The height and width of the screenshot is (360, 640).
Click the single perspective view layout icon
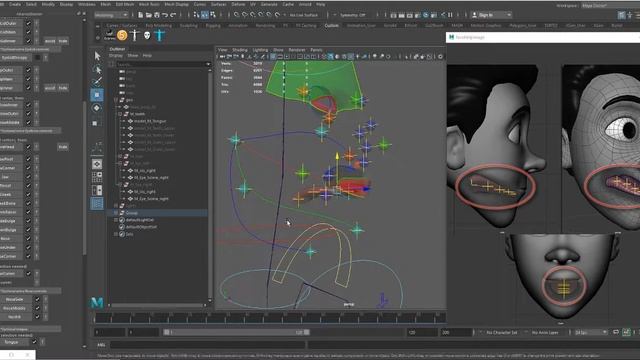(97, 164)
